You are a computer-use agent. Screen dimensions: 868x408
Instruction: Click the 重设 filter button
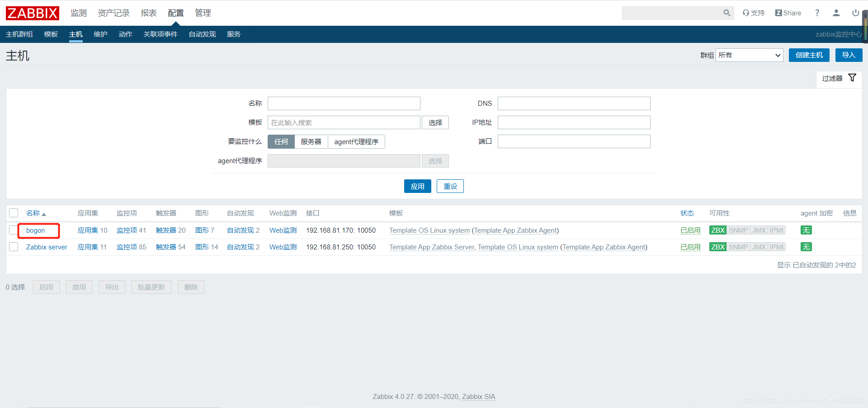point(450,186)
